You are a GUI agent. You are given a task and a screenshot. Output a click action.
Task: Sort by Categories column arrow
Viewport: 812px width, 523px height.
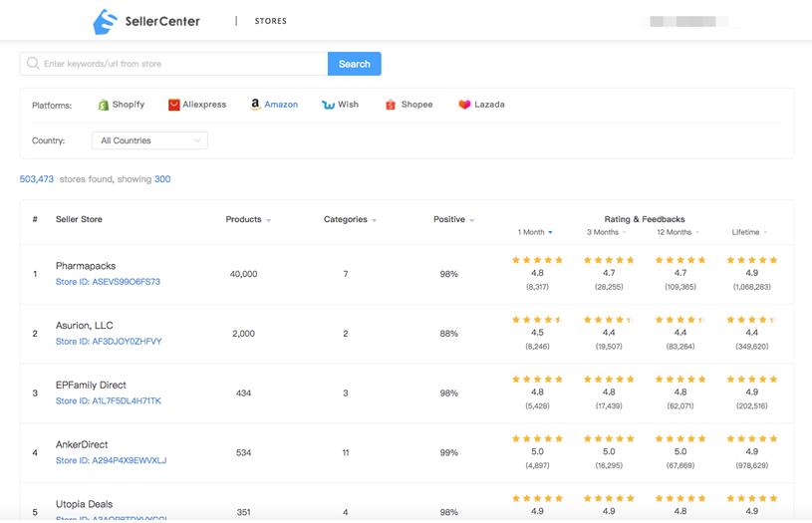click(374, 220)
